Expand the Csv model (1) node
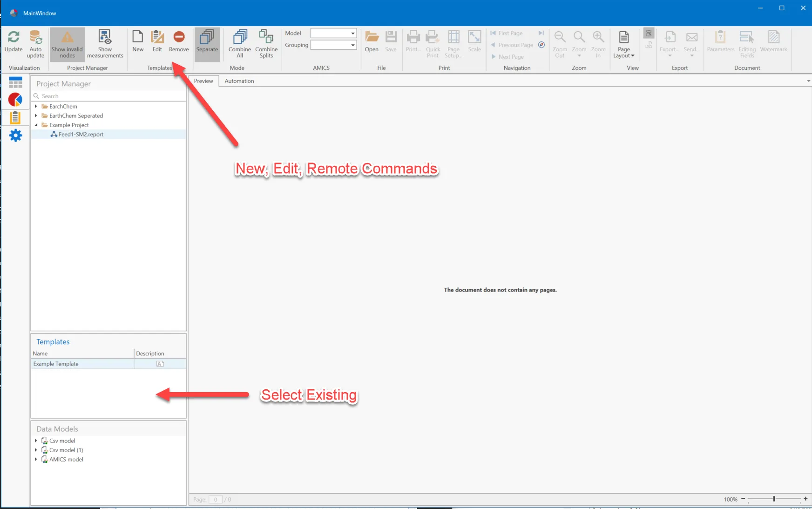This screenshot has height=509, width=812. click(36, 450)
